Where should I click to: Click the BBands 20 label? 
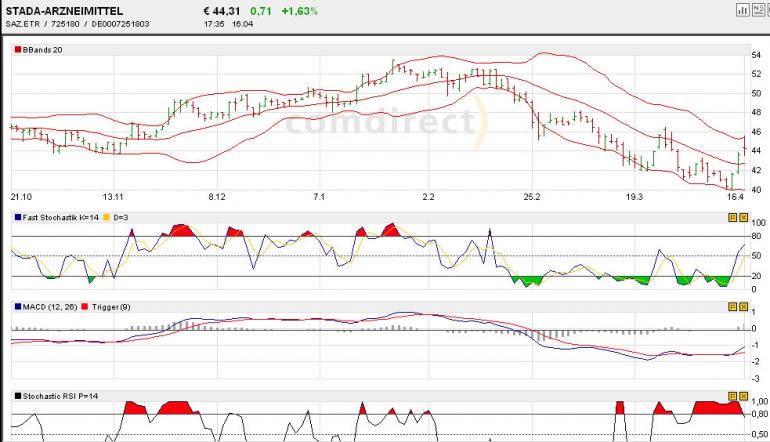(43, 50)
